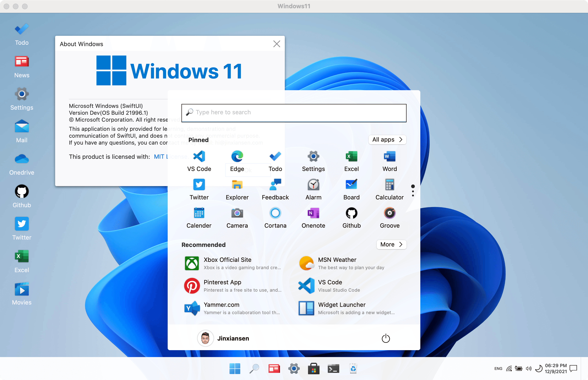
Task: Open the terminal icon in taskbar
Action: point(333,369)
